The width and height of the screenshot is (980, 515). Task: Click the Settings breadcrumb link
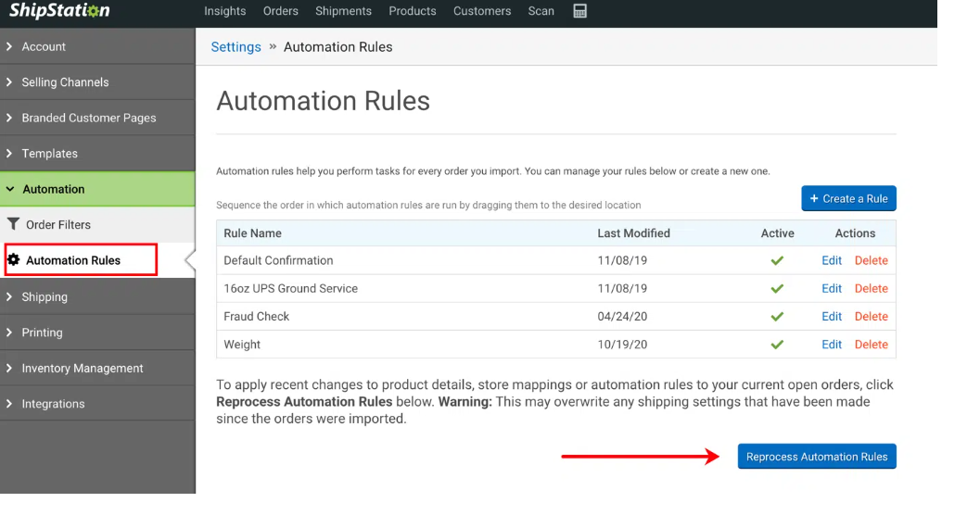(x=235, y=47)
